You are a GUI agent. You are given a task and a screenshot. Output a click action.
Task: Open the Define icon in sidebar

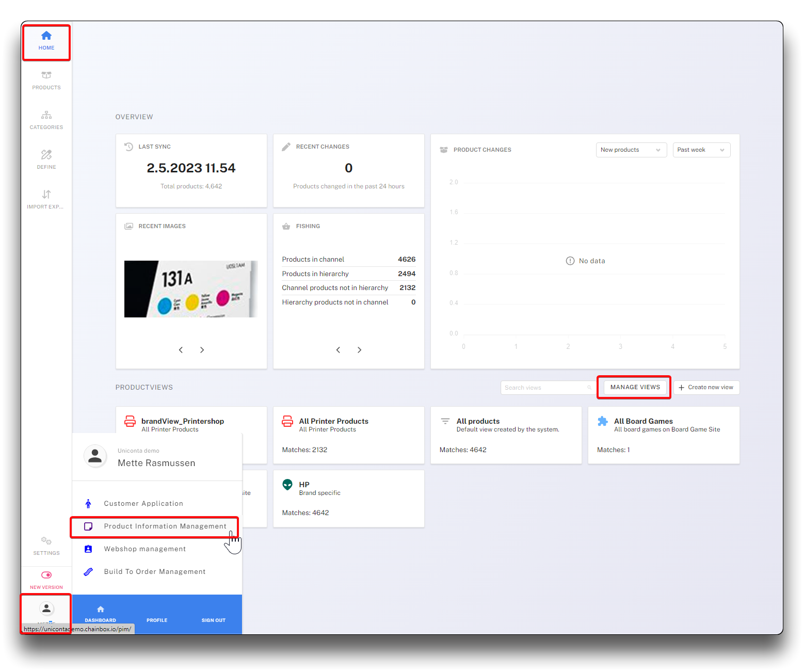click(46, 155)
